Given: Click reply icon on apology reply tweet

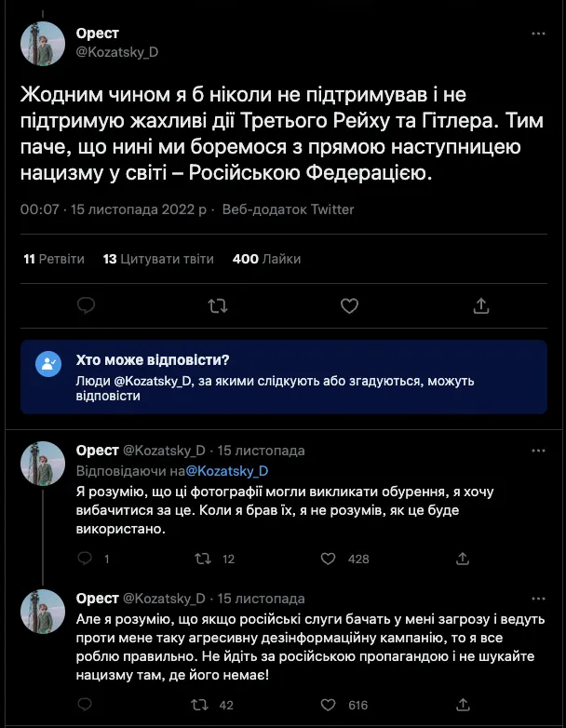Looking at the screenshot, I should 86,559.
